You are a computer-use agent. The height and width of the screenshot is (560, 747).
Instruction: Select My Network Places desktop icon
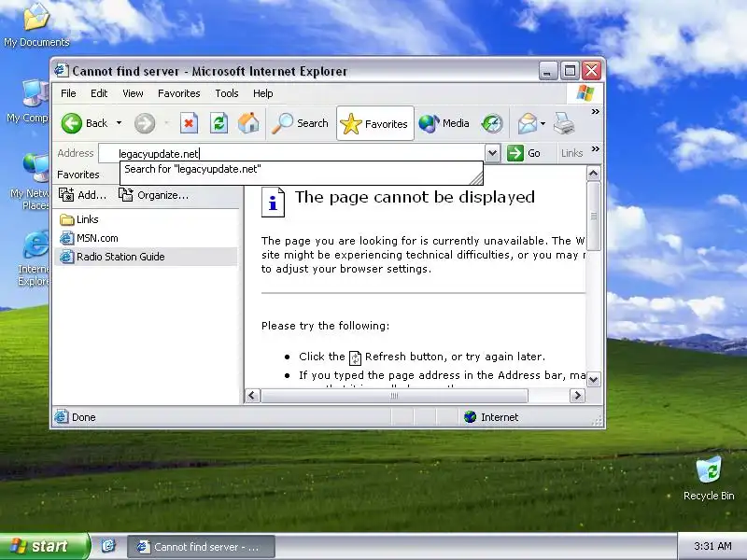click(30, 182)
